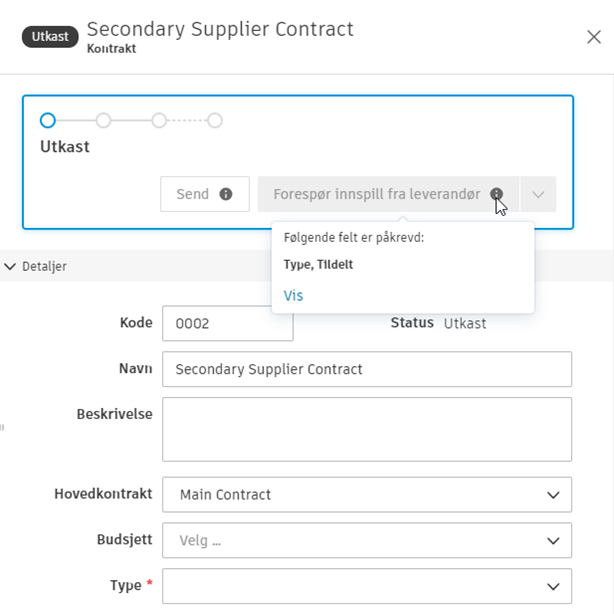Click the fourth workflow step circle
Viewport: 614px width, 614px height.
point(214,121)
